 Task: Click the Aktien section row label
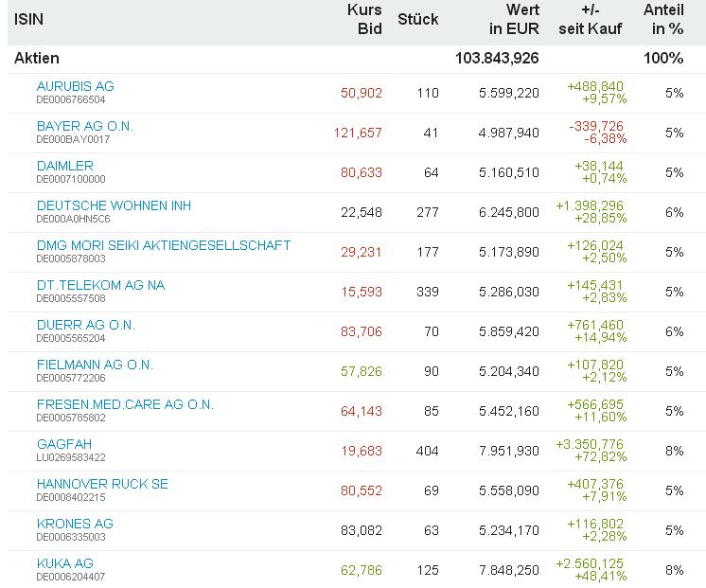pos(37,59)
